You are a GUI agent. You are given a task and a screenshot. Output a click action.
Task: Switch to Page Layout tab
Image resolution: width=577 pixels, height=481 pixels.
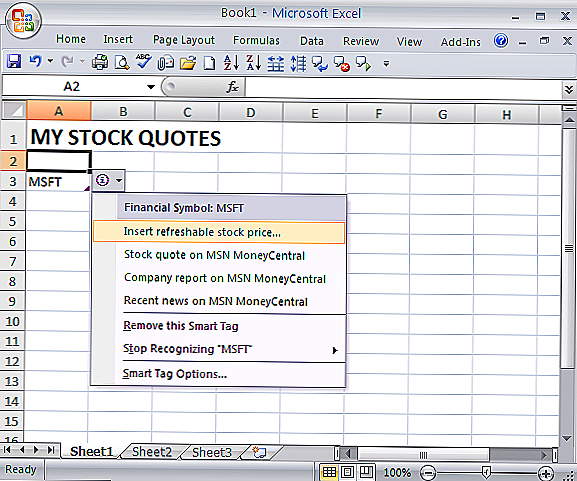coord(184,40)
